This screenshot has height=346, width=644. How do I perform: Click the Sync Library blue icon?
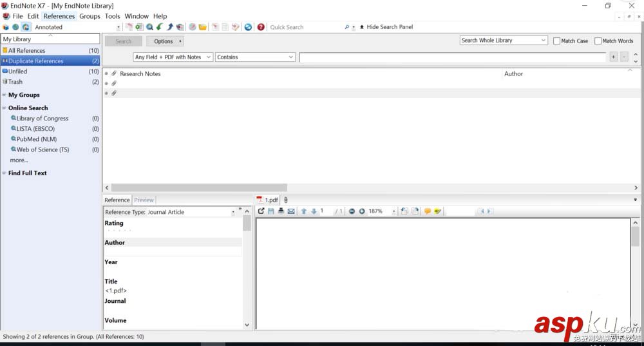(x=248, y=27)
